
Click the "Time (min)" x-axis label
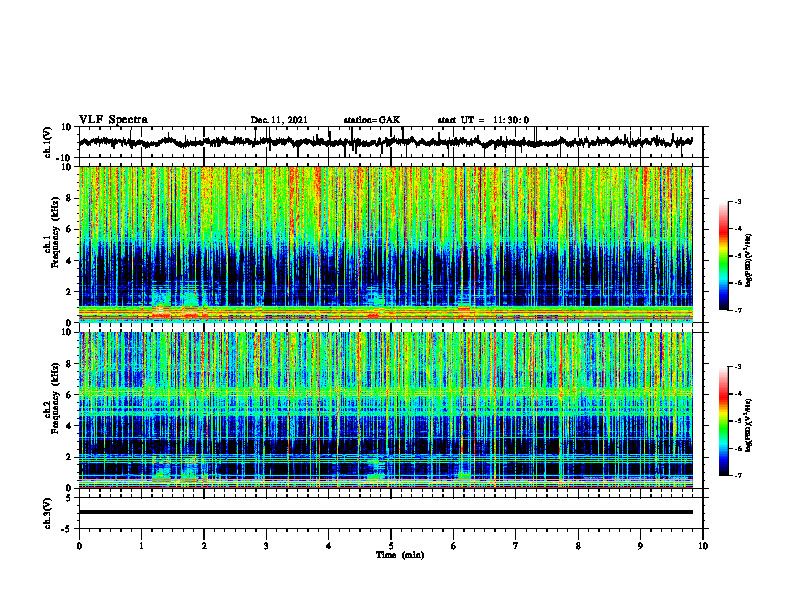[x=400, y=555]
